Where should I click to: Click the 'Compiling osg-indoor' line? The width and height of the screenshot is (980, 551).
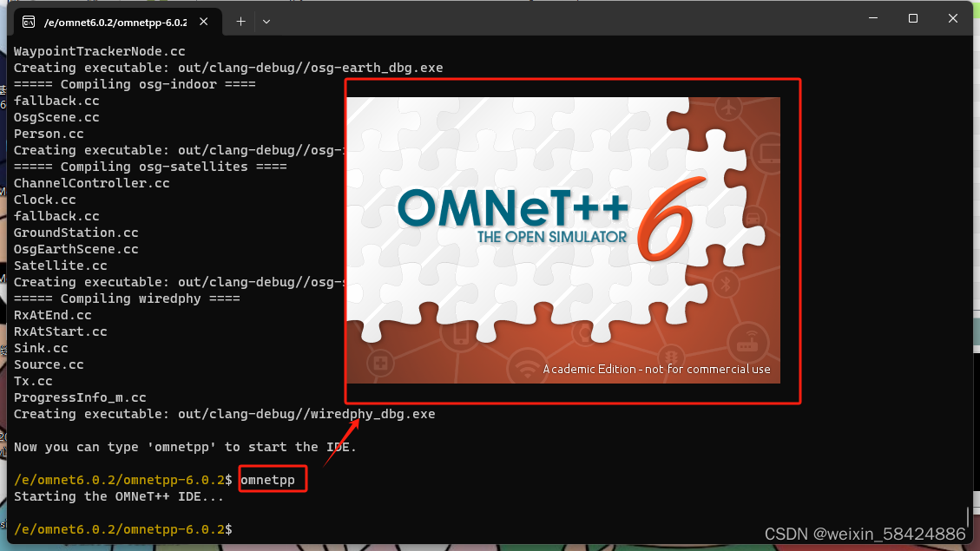(135, 84)
